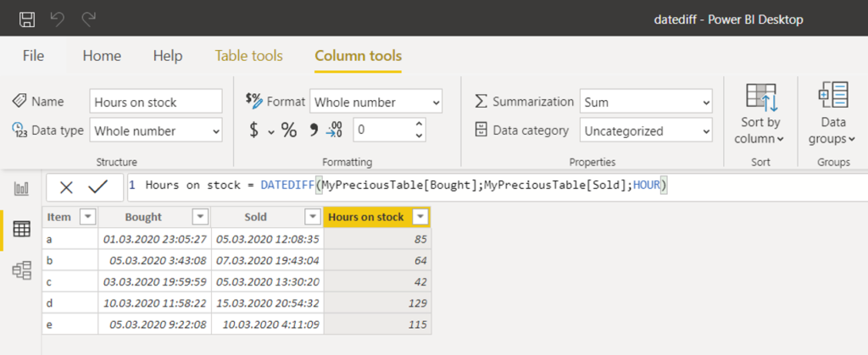
Task: Select the Hours on stock column header
Action: pyautogui.click(x=366, y=217)
